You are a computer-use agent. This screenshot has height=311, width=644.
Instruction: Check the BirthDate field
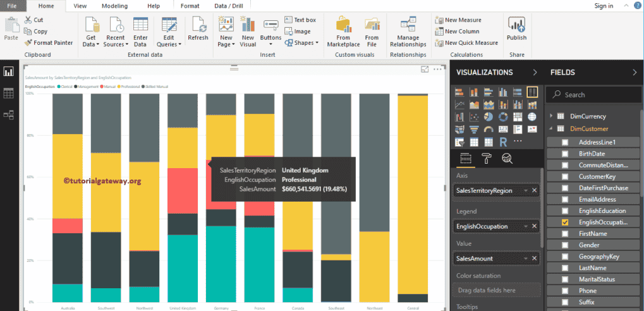point(565,154)
